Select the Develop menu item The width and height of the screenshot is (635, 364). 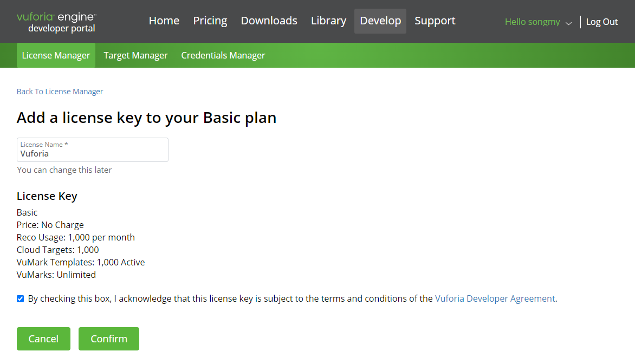380,21
